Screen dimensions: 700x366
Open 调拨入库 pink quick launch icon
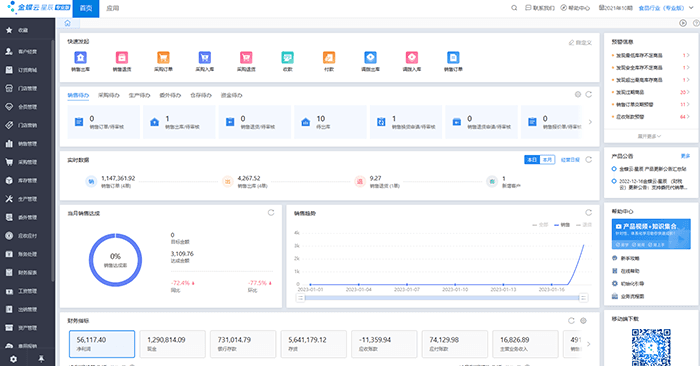pyautogui.click(x=412, y=58)
